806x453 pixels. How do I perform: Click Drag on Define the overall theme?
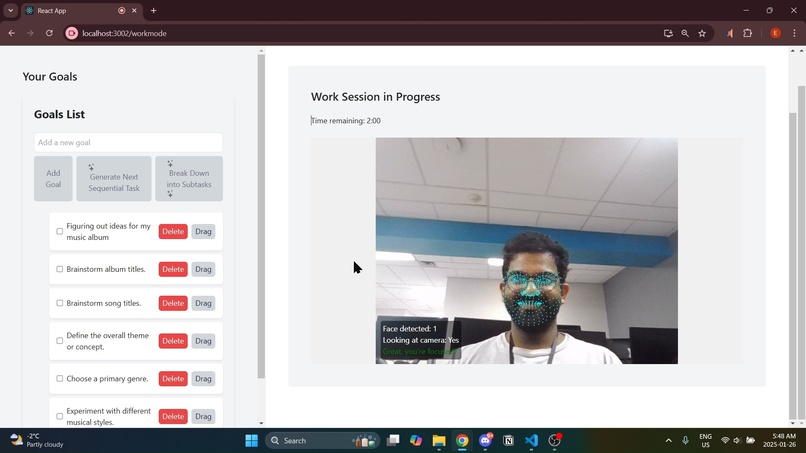coord(203,341)
